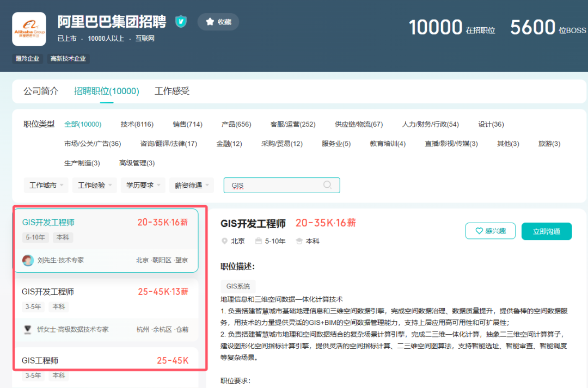Viewport: 588px width, 388px height.
Task: Filter by 其他(3) job type
Action: pyautogui.click(x=508, y=144)
